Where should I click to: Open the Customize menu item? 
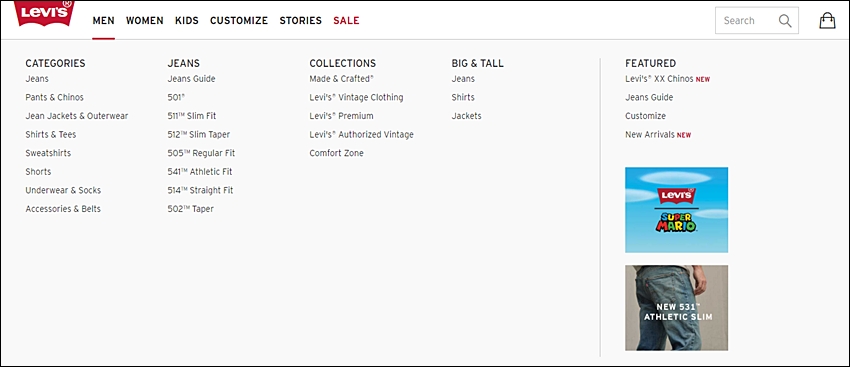239,21
